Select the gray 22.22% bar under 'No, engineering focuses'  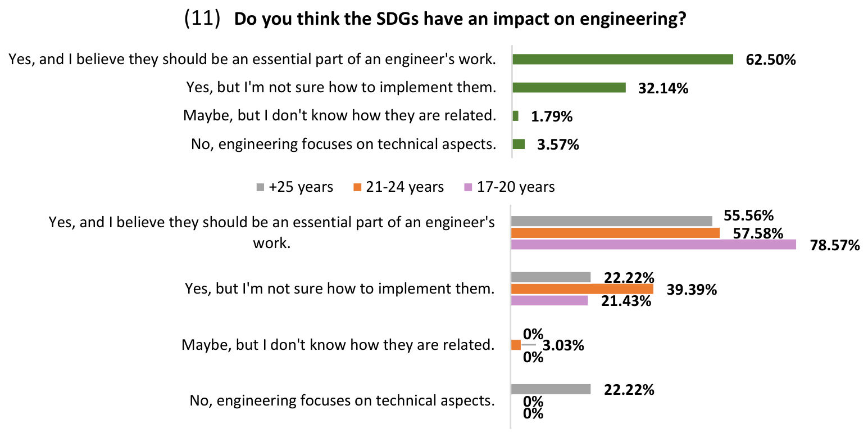[x=551, y=389]
